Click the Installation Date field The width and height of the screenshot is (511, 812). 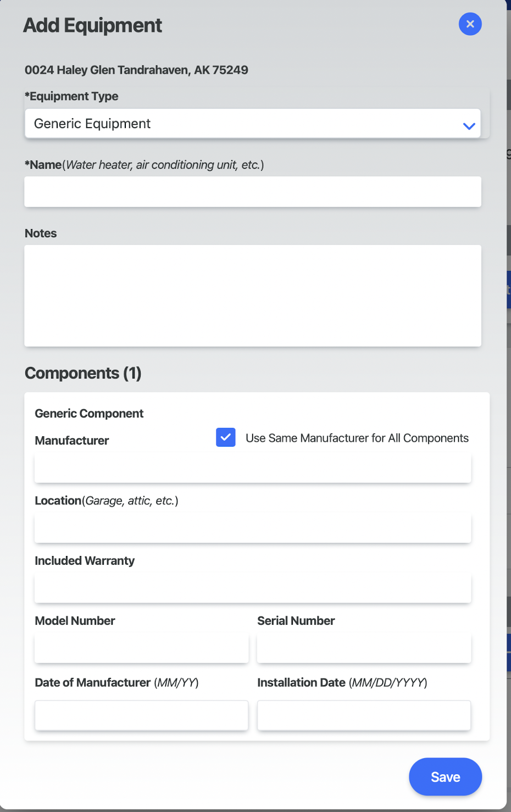(x=364, y=715)
